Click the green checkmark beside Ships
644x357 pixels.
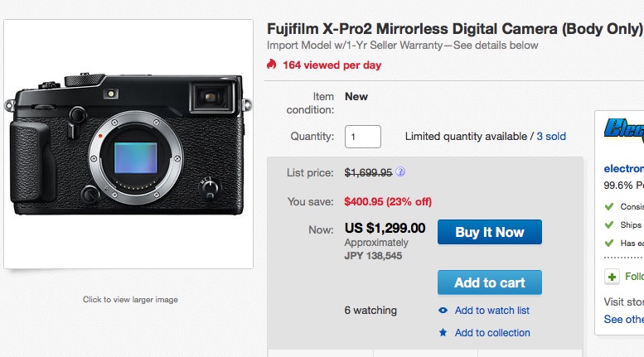click(609, 224)
